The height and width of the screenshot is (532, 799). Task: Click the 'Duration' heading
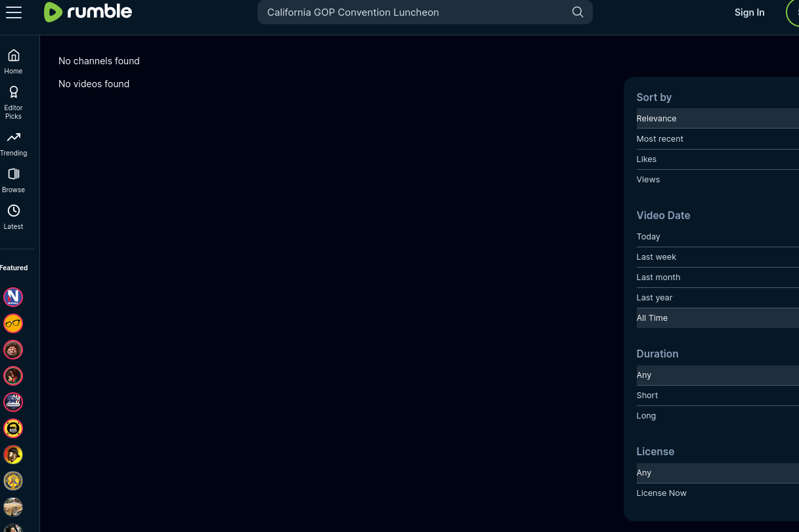coord(657,354)
